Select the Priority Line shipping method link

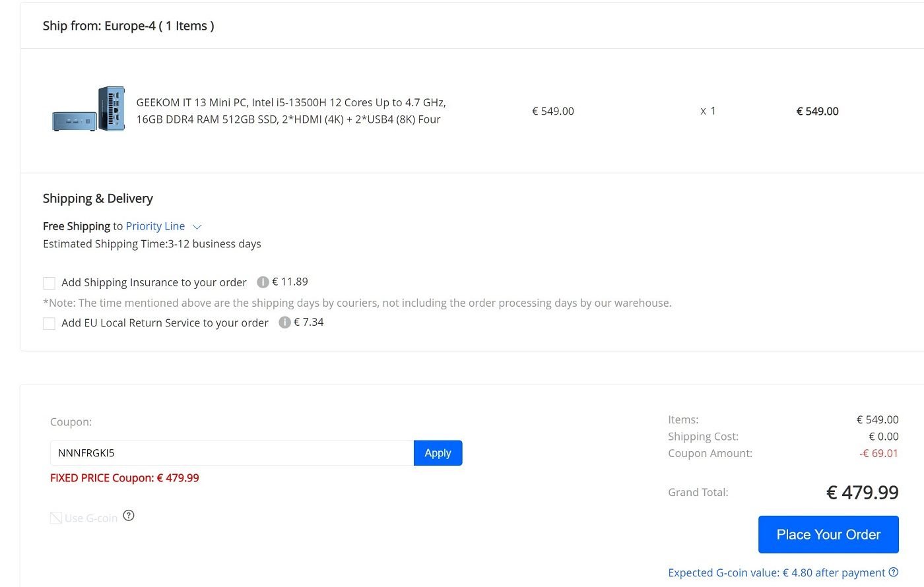[155, 226]
